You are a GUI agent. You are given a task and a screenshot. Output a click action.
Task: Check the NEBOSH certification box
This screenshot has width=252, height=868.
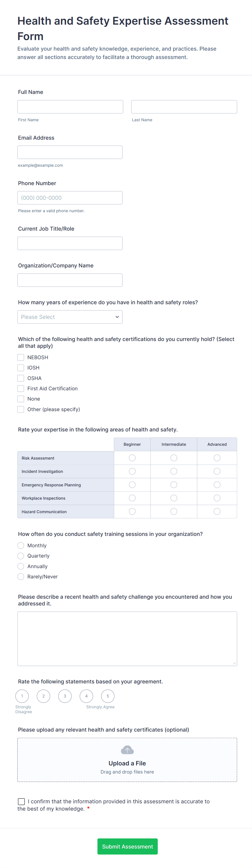point(21,357)
